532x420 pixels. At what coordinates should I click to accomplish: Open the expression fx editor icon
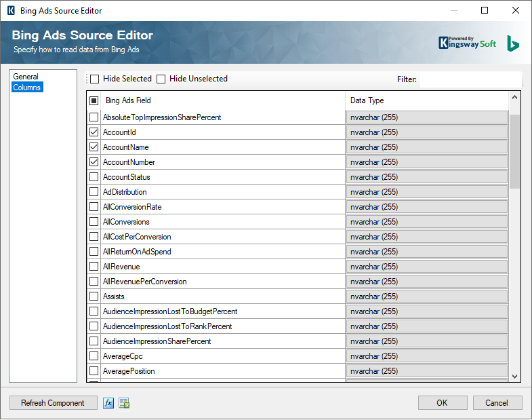[x=108, y=403]
